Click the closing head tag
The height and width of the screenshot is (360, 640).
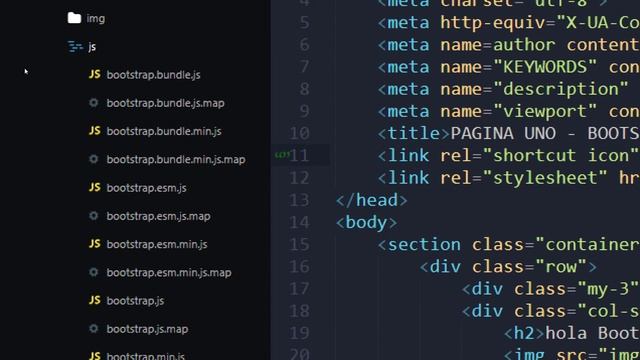click(x=371, y=200)
